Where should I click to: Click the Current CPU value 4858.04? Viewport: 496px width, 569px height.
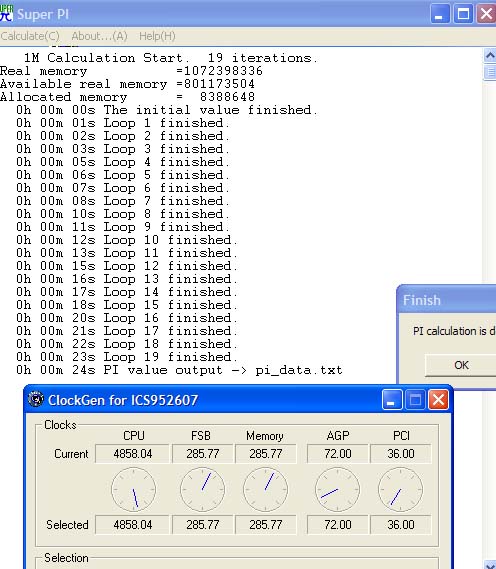coord(132,454)
